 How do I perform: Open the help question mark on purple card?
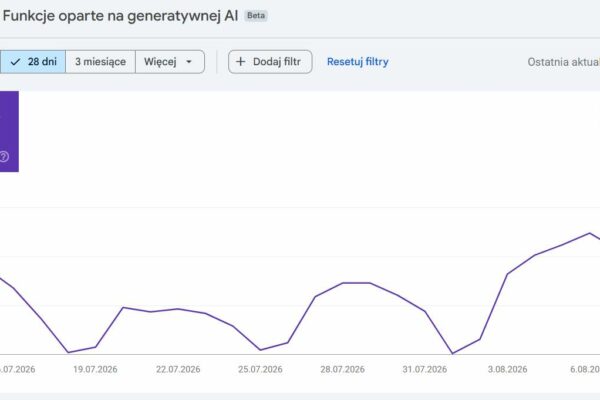(4, 156)
